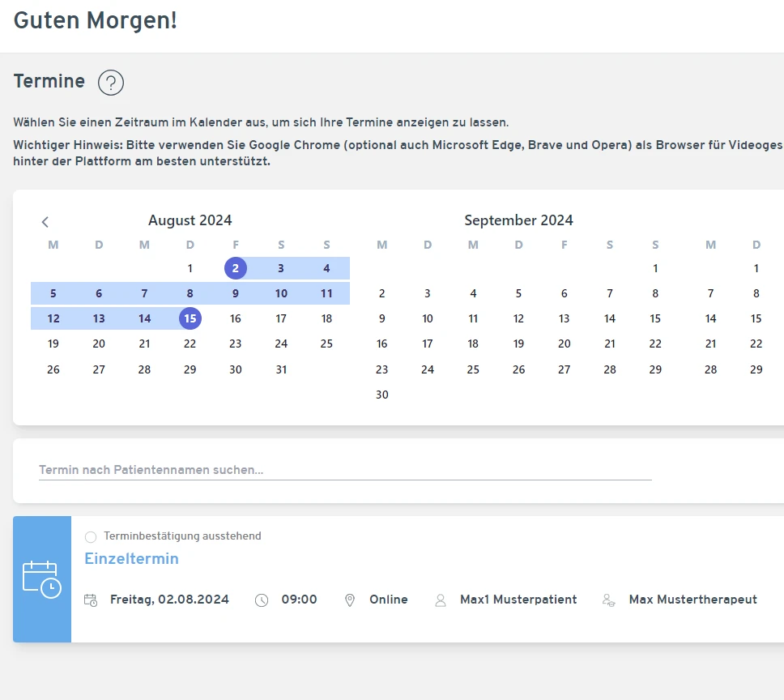Click the location pin icon beside Online
The height and width of the screenshot is (700, 784).
point(350,600)
